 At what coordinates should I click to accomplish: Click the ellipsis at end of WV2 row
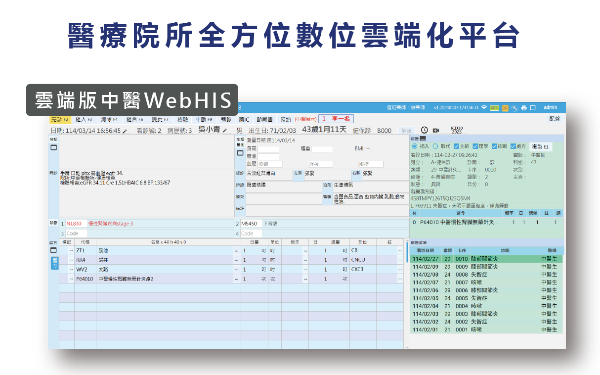[x=400, y=269]
